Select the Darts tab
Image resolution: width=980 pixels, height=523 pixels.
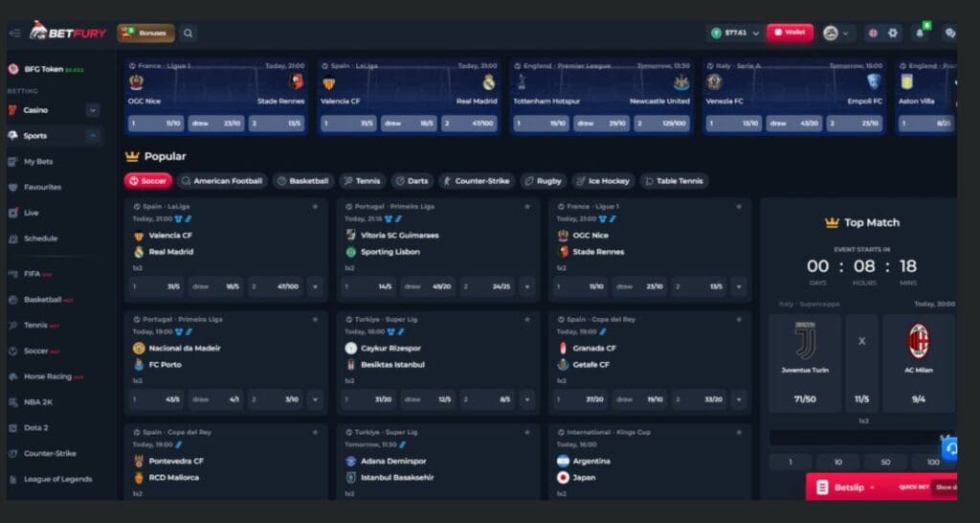click(412, 181)
